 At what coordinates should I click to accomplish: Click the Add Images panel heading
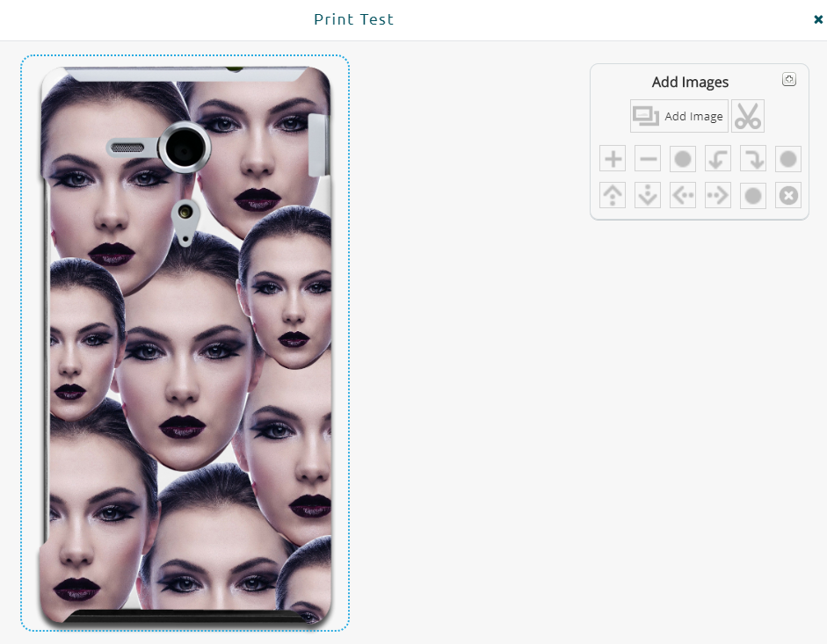690,83
